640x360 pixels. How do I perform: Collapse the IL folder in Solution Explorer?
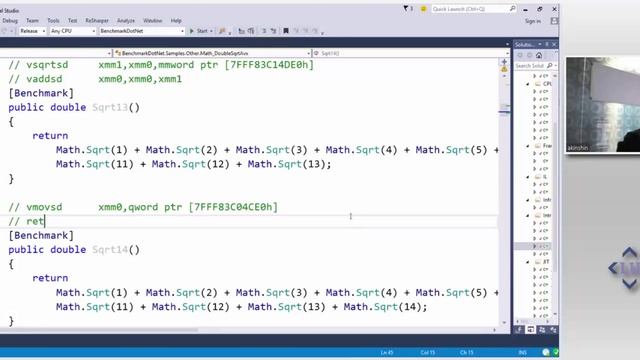point(528,177)
